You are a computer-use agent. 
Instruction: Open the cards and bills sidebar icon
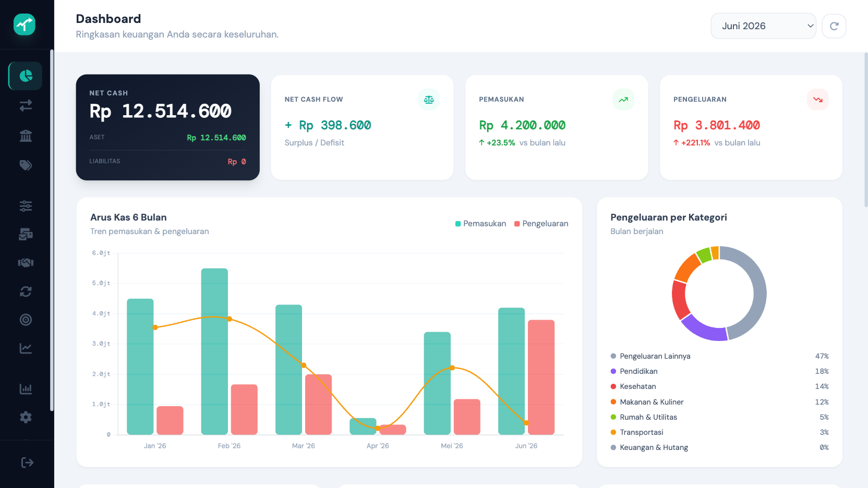(26, 235)
